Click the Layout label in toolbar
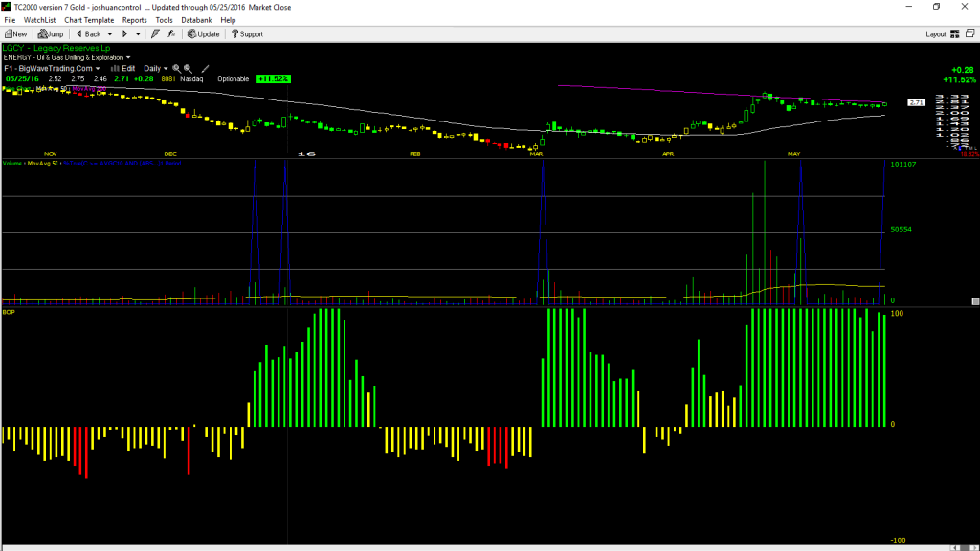Image resolution: width=980 pixels, height=551 pixels. click(936, 34)
